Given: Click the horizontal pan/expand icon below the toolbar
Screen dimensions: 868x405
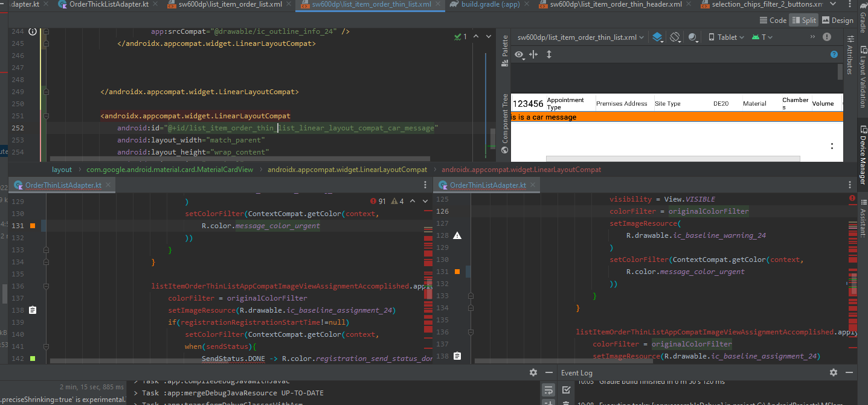Looking at the screenshot, I should point(533,55).
